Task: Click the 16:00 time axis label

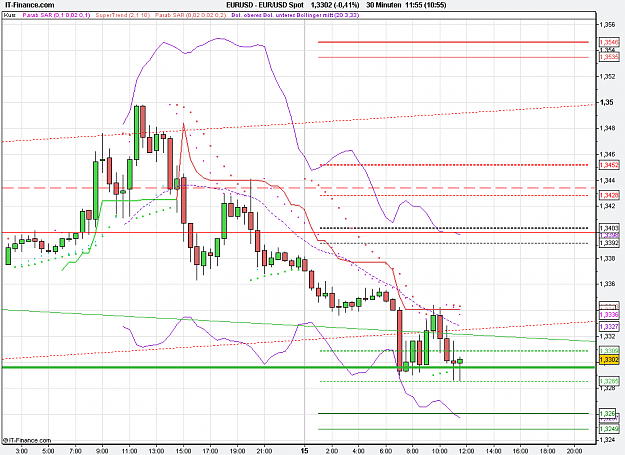Action: (521, 451)
